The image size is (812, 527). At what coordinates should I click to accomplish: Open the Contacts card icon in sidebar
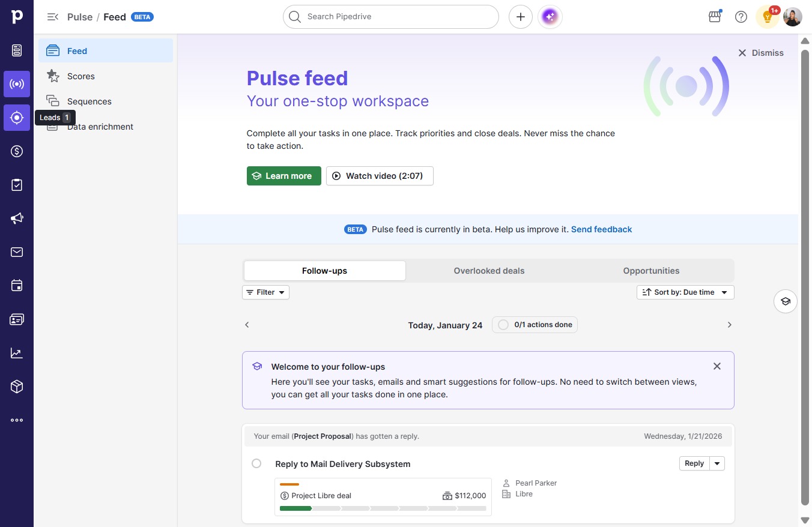17,319
